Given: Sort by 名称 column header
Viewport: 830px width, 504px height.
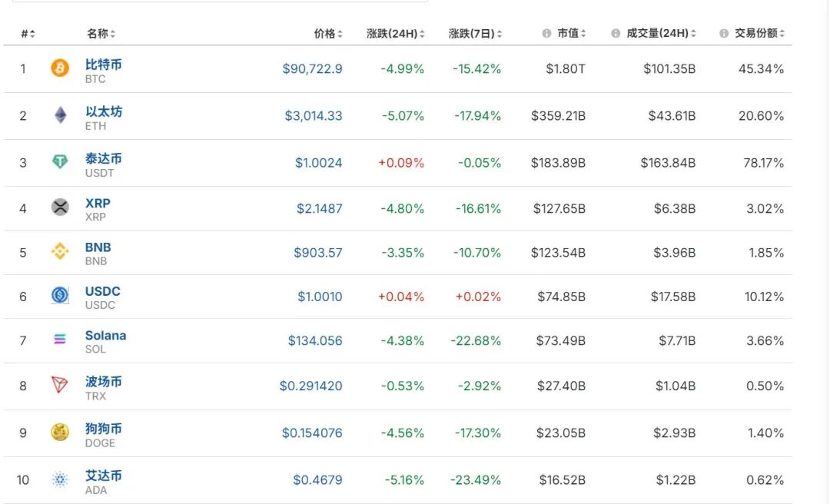Looking at the screenshot, I should click(x=101, y=34).
